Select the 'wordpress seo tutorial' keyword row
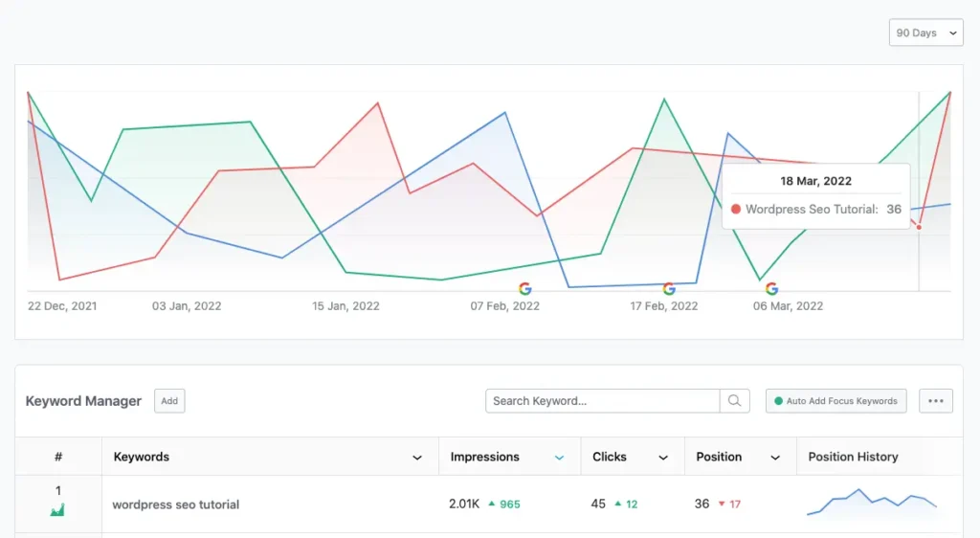 488,504
